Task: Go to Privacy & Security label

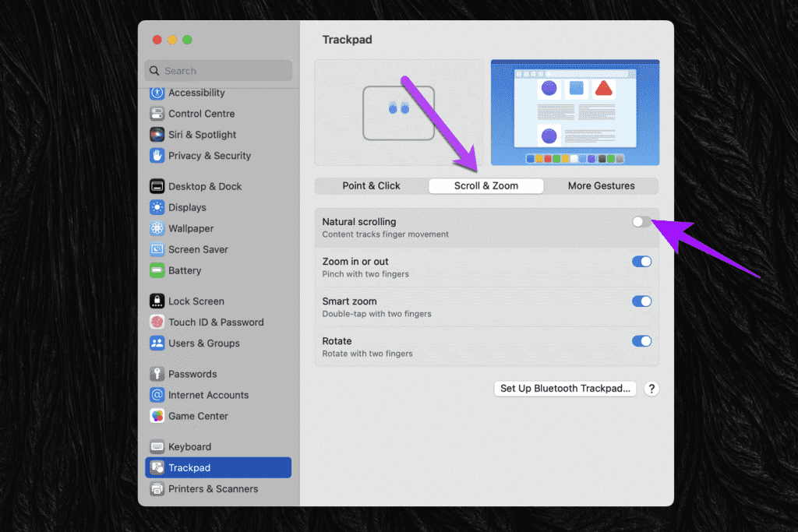Action: click(210, 155)
